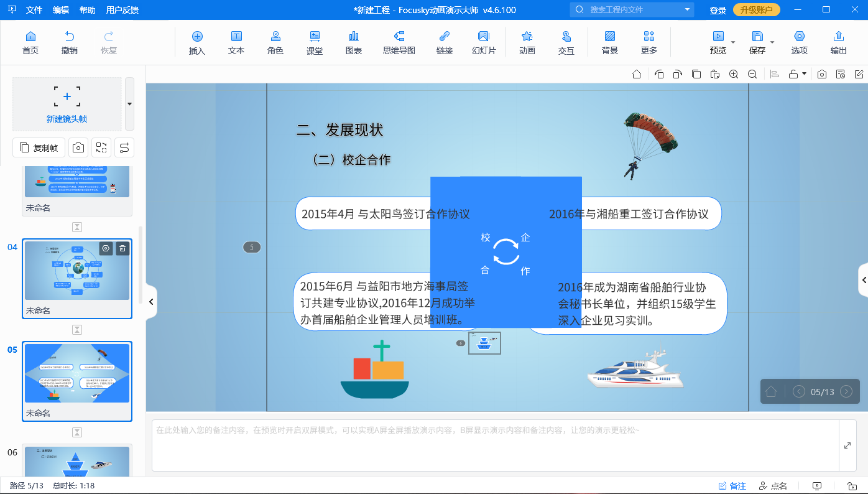Image resolution: width=868 pixels, height=494 pixels.
Task: Open the lock options dropdown arrow
Action: tap(804, 74)
